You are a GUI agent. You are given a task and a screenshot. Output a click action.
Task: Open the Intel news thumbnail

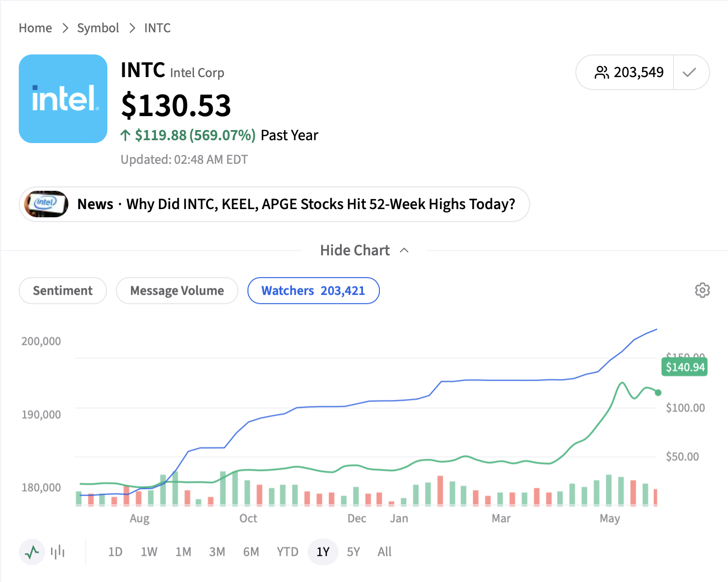coord(46,204)
